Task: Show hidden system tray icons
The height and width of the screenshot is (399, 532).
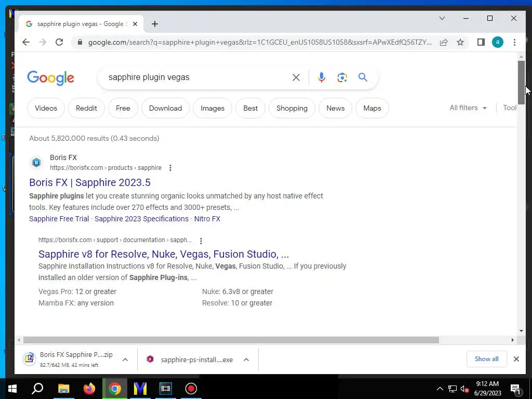Action: pos(440,389)
